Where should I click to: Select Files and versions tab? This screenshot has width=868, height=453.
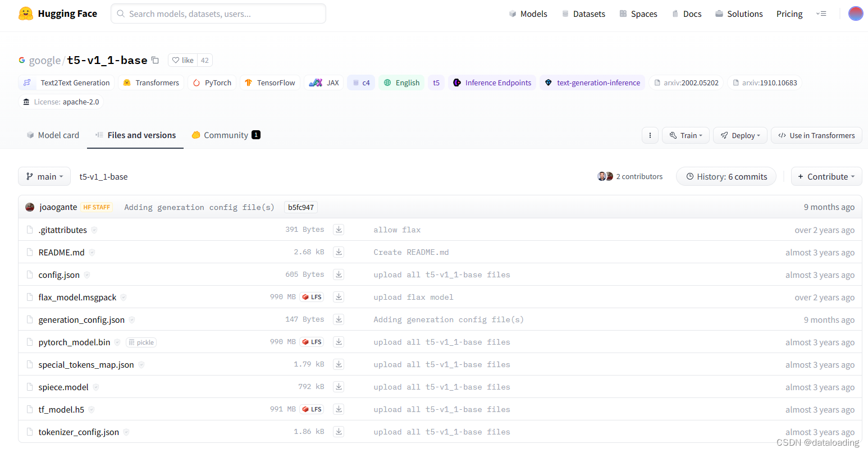tap(135, 135)
